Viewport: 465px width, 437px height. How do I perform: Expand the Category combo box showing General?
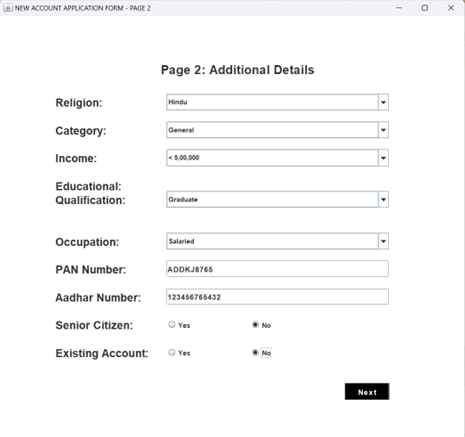coord(277,130)
